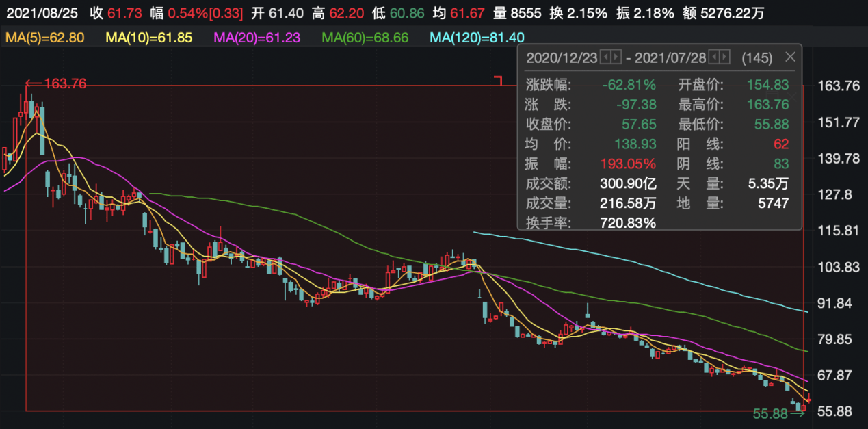Screen dimensions: 868x429
Task: Click the 91.84 price axis label
Action: click(836, 303)
